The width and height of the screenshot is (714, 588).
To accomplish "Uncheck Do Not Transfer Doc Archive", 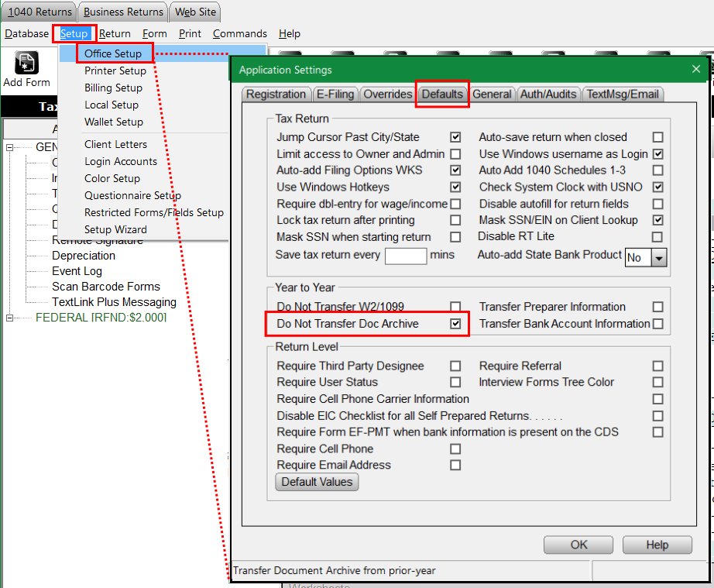I will [455, 324].
